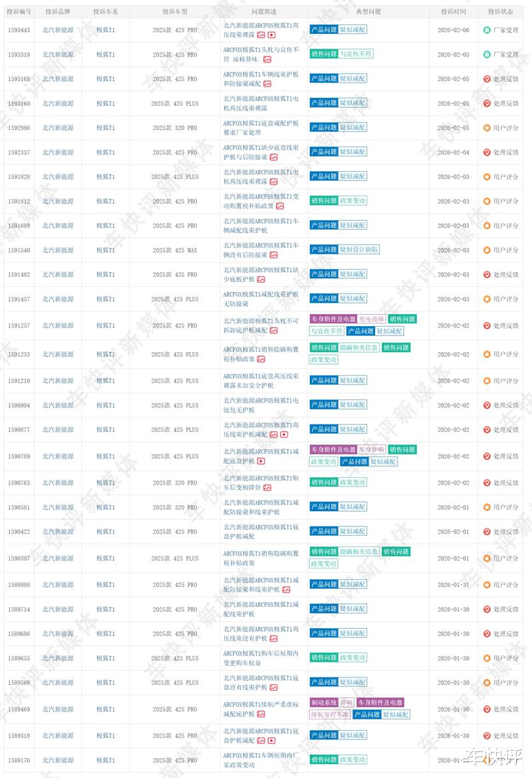
Task: Click 制动系统 tag in row 1589469
Action: tap(324, 703)
